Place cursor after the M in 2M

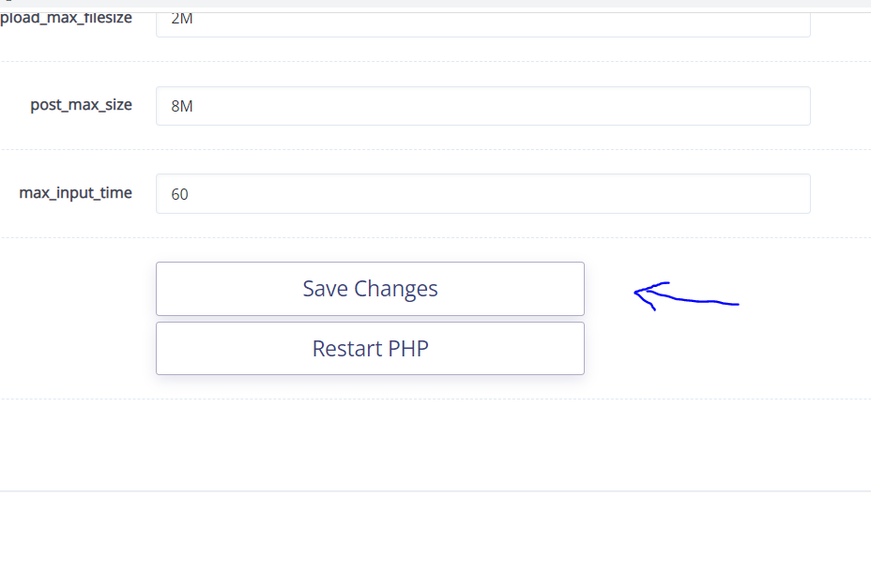[194, 17]
